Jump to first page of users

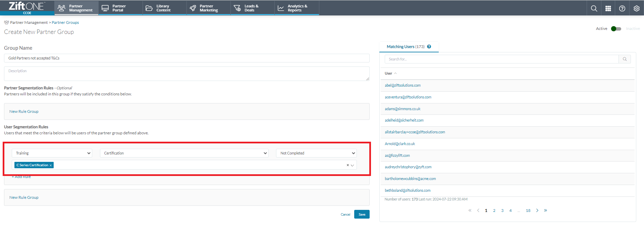pyautogui.click(x=470, y=211)
